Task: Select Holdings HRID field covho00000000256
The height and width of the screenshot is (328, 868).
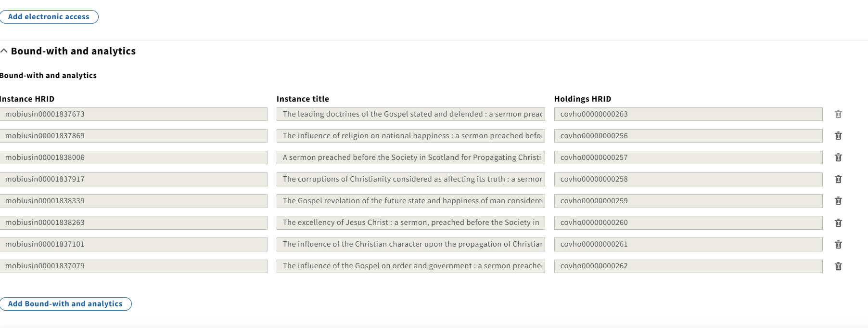Action: tap(689, 136)
